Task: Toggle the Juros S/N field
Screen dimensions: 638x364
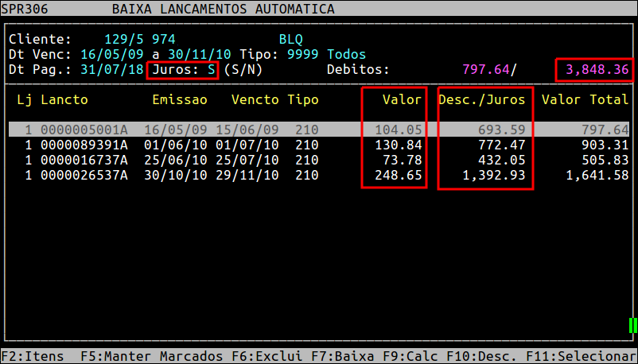Action: [212, 70]
